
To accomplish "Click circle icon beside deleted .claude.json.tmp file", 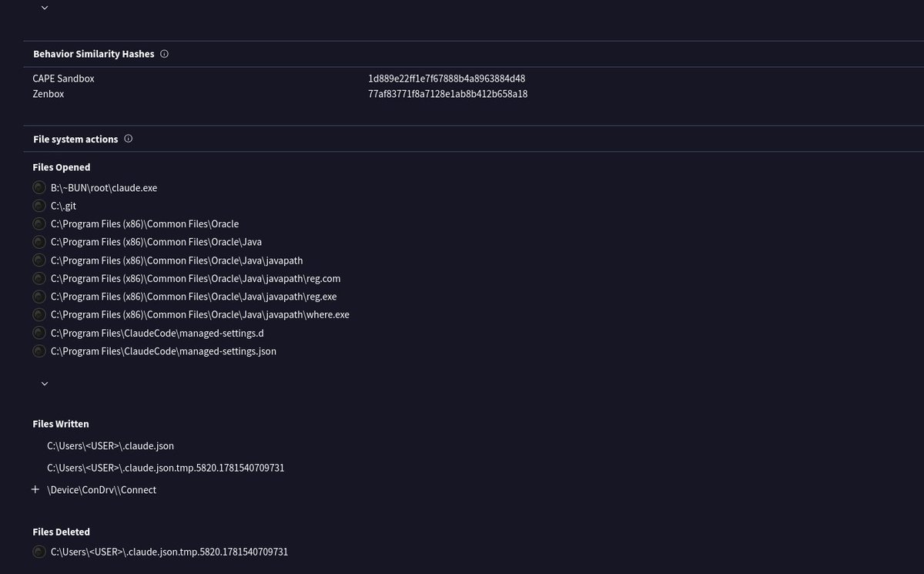I will coord(39,552).
